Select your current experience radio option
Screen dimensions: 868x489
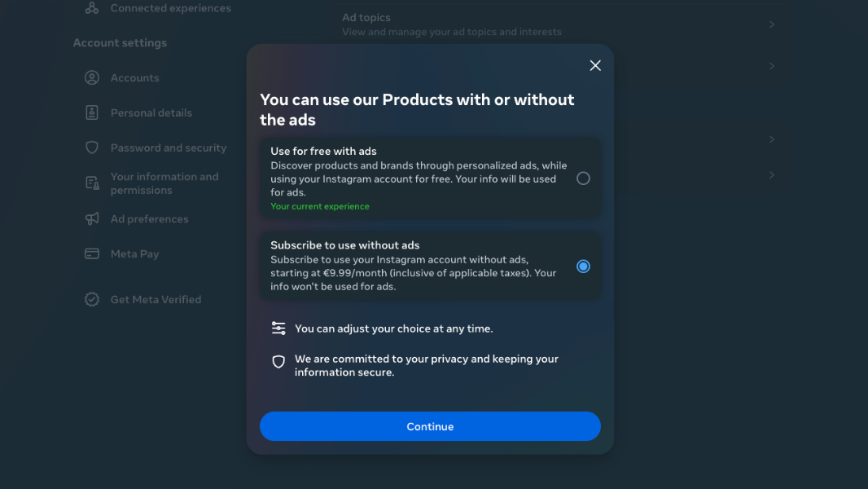pyautogui.click(x=583, y=178)
